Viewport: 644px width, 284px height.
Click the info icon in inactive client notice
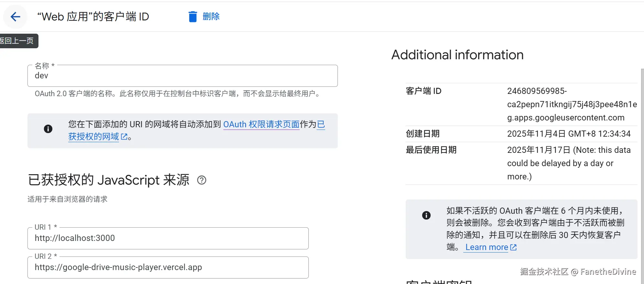pyautogui.click(x=426, y=215)
